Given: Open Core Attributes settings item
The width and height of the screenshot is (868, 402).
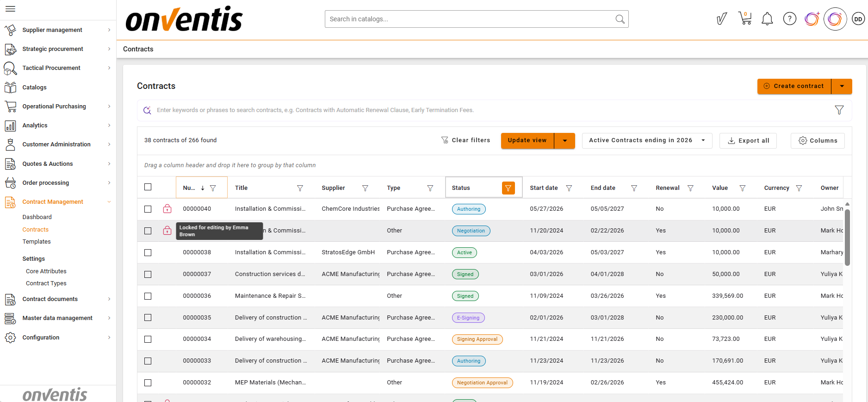Looking at the screenshot, I should tap(46, 271).
